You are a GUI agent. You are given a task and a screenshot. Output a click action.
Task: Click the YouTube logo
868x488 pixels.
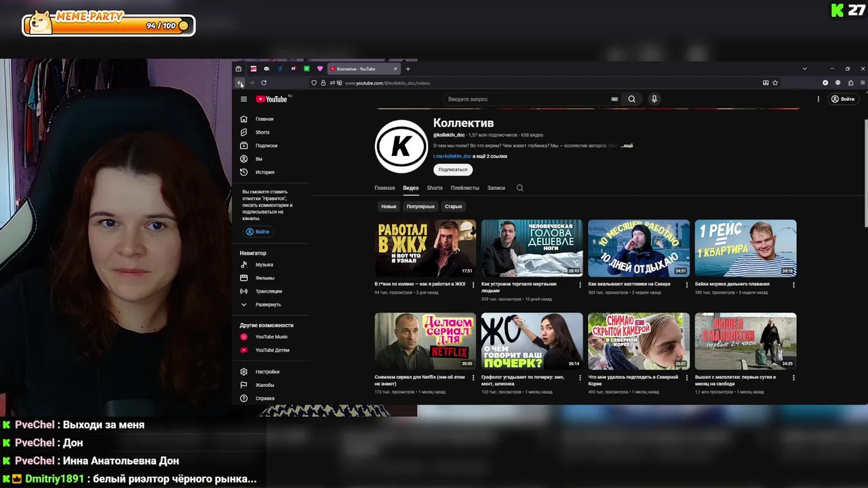click(x=271, y=99)
